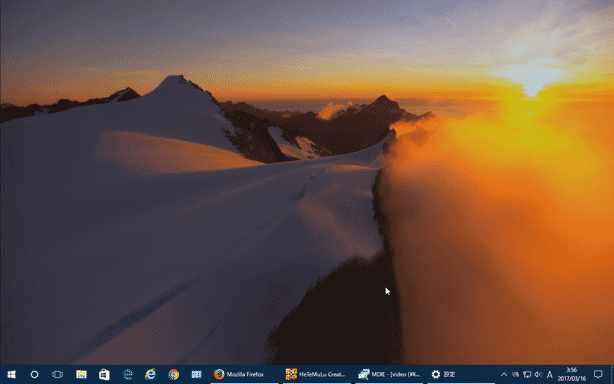Open Internet Explorer from the taskbar
Viewport: 614px width, 384px height.
point(150,375)
